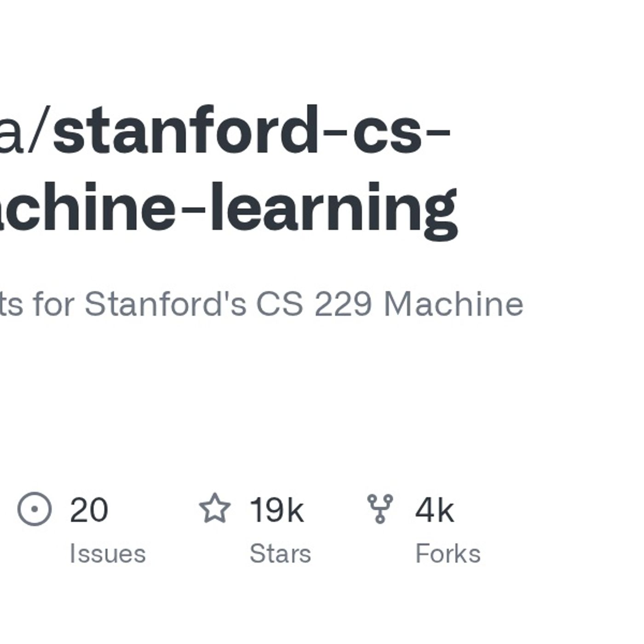This screenshot has width=644, height=644.
Task: View stargazers by clicking 19k
Action: (x=276, y=510)
